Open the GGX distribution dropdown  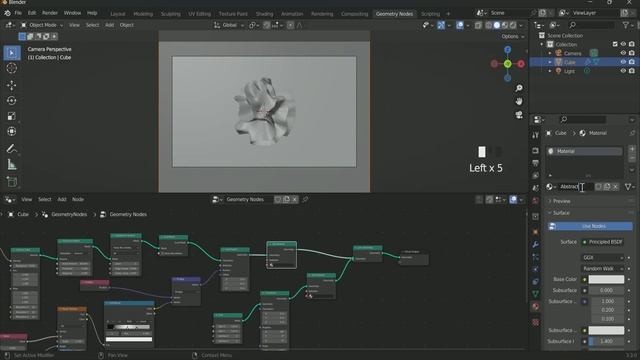click(x=602, y=258)
